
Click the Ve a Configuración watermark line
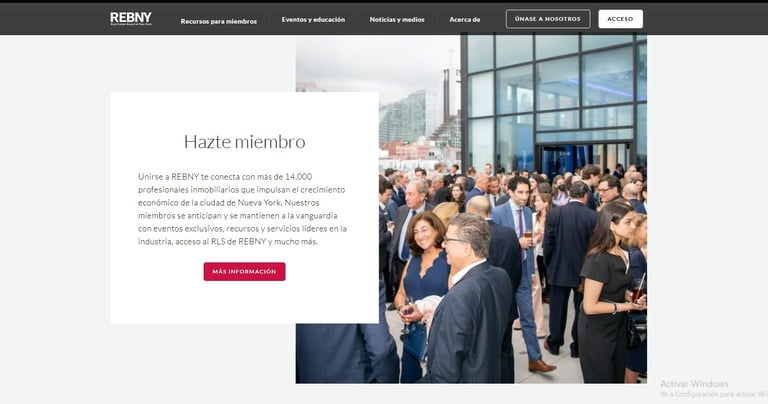pos(714,394)
